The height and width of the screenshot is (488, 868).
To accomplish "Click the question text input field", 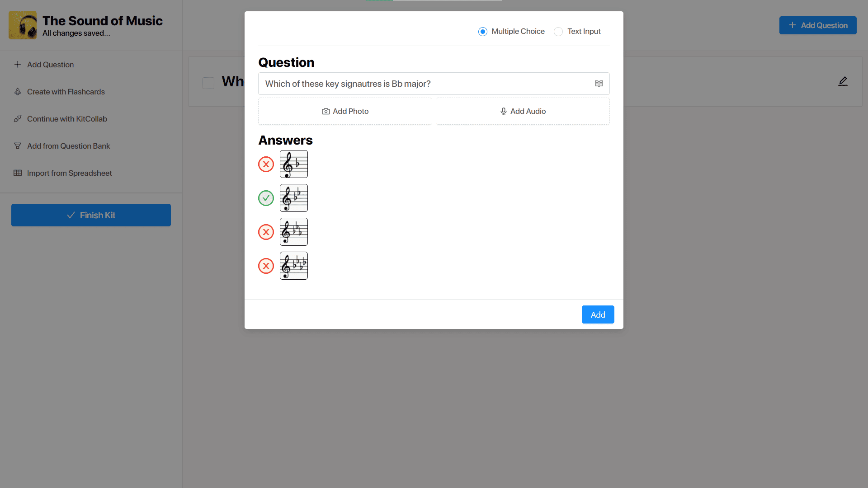I will pos(434,84).
